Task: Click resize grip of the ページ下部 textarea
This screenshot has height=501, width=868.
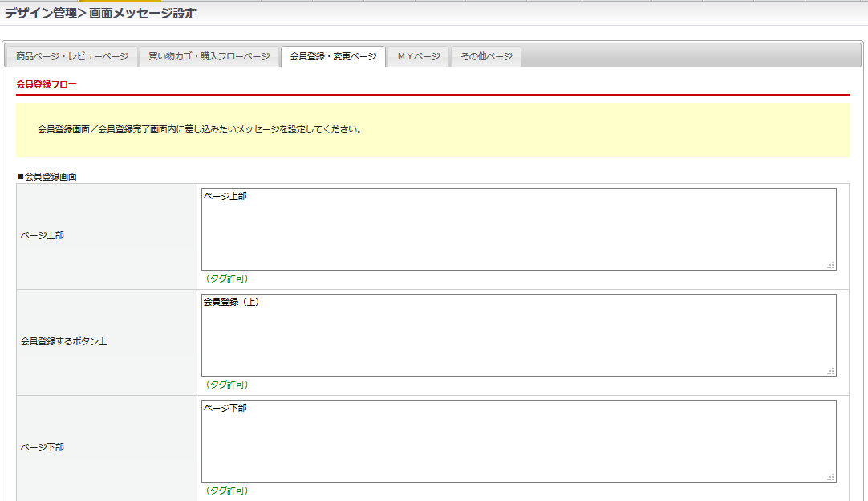Action: 831,477
